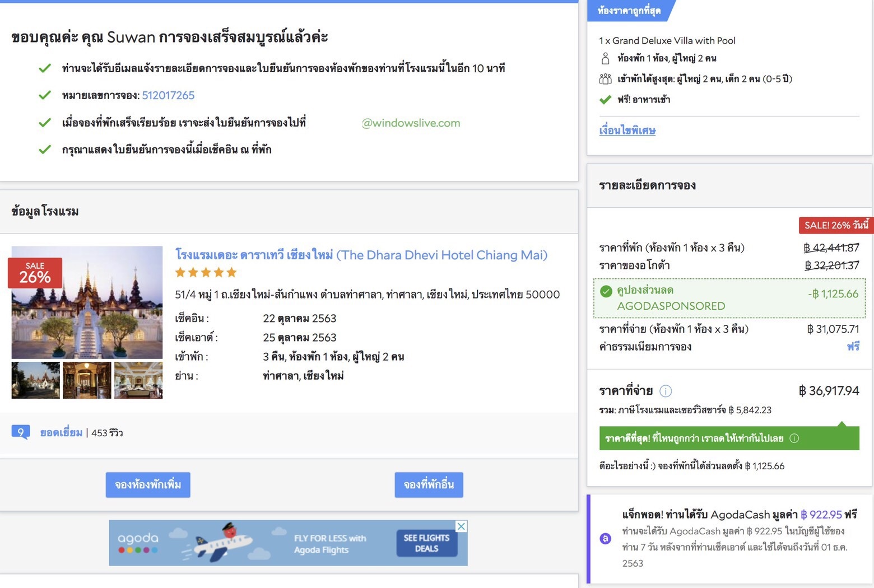Viewport: 874px width, 588px height.
Task: Click the room price ฿ 31,075.71
Action: [x=833, y=329]
